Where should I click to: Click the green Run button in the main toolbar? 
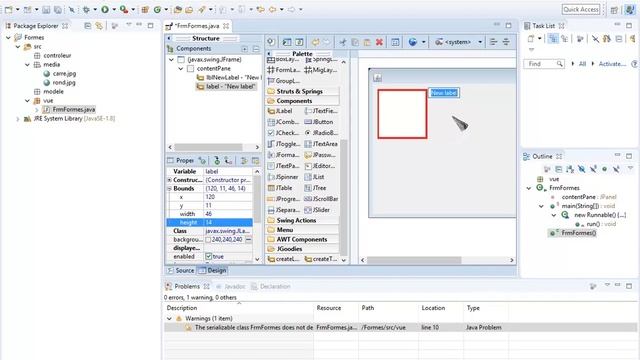click(105, 9)
